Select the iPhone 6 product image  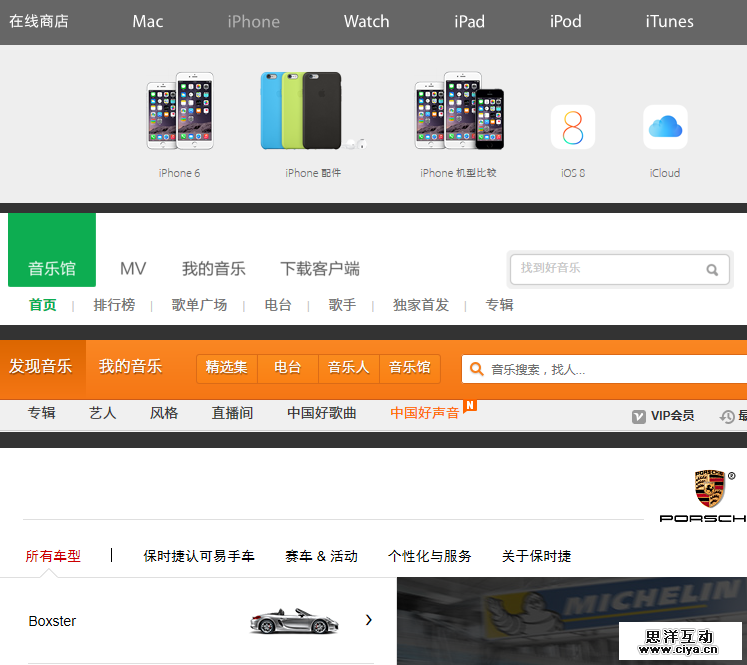point(180,111)
